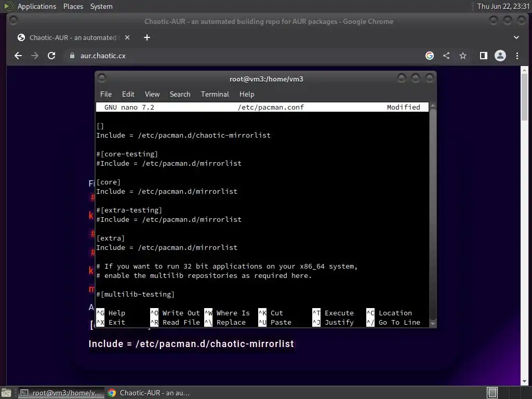This screenshot has width=532, height=399.
Task: Go back in Chrome browser
Action: pos(18,56)
